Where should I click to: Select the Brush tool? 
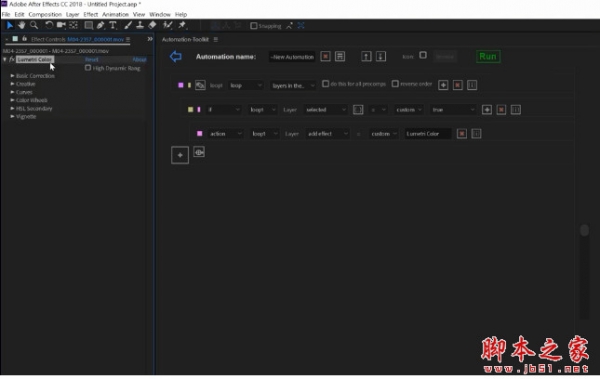pyautogui.click(x=128, y=25)
